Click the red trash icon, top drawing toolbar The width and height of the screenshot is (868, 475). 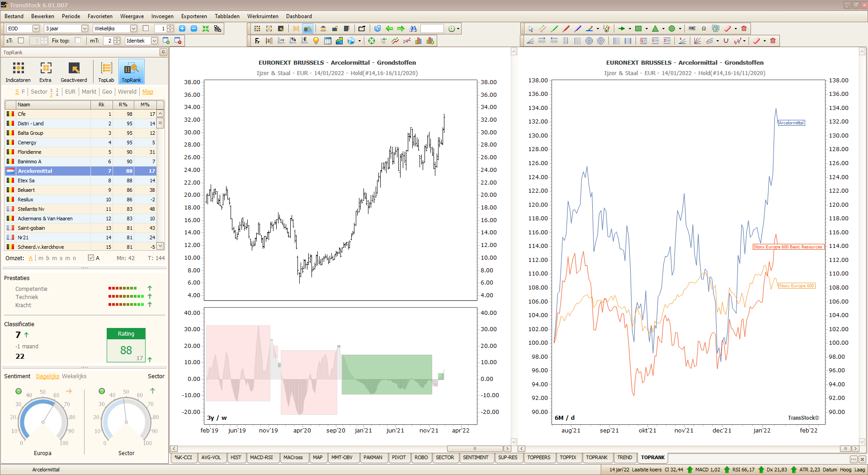click(744, 28)
